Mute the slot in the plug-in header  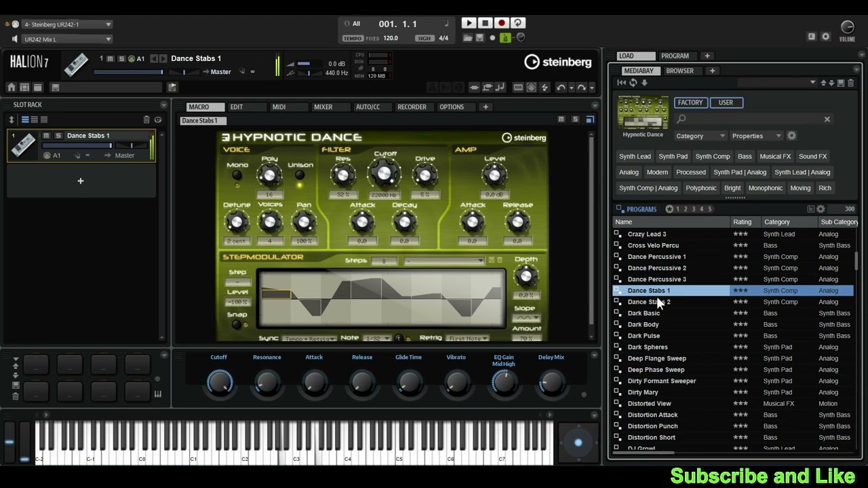pyautogui.click(x=111, y=58)
